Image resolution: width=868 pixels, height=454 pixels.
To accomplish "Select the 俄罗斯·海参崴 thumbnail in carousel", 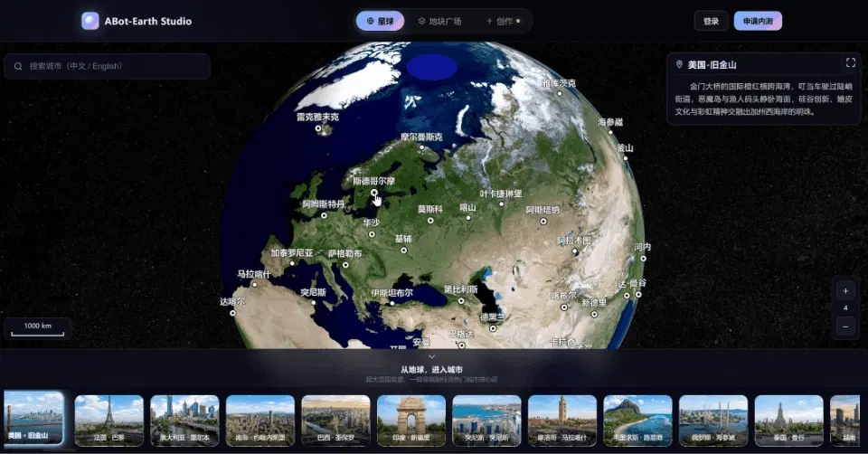I will click(x=713, y=421).
